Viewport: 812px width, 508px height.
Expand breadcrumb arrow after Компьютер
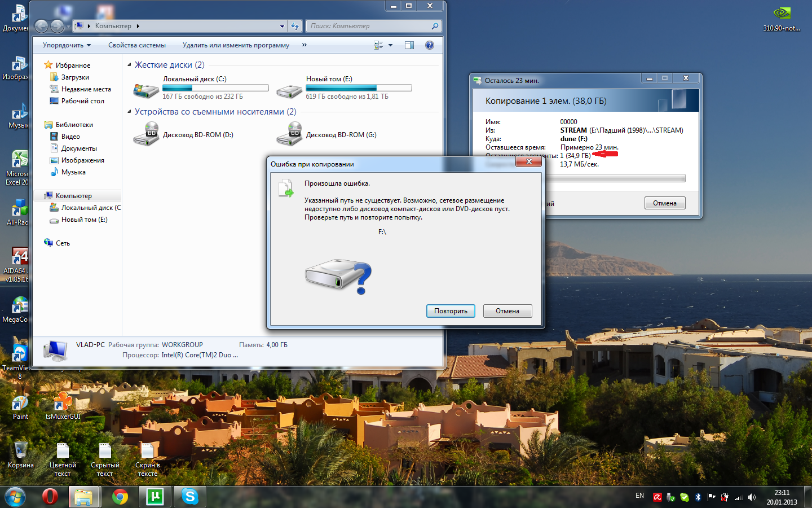point(138,26)
